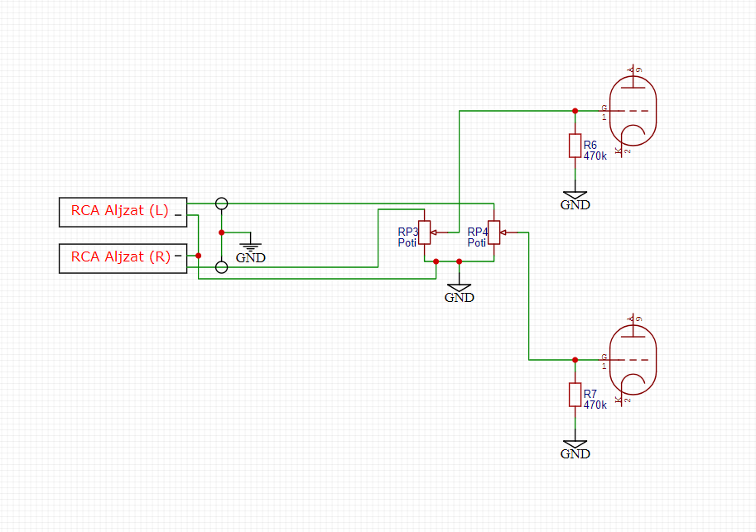Click the RP3 wiper arrow
The image size is (756, 532).
[x=433, y=232]
